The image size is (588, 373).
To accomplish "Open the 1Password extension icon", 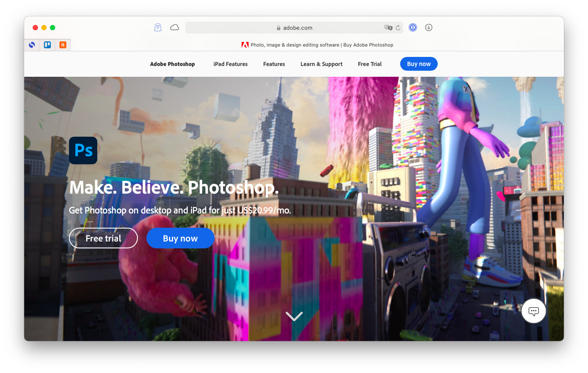I will [x=413, y=28].
